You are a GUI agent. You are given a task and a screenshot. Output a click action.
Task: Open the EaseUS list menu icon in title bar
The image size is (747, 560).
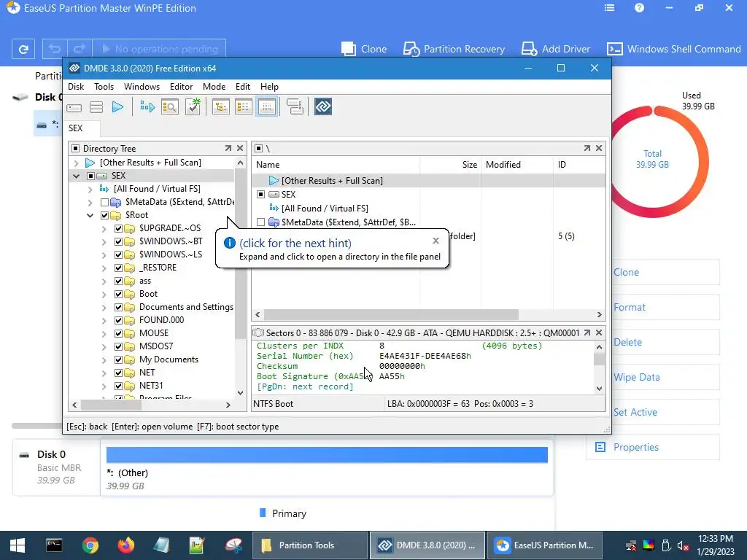pyautogui.click(x=609, y=8)
